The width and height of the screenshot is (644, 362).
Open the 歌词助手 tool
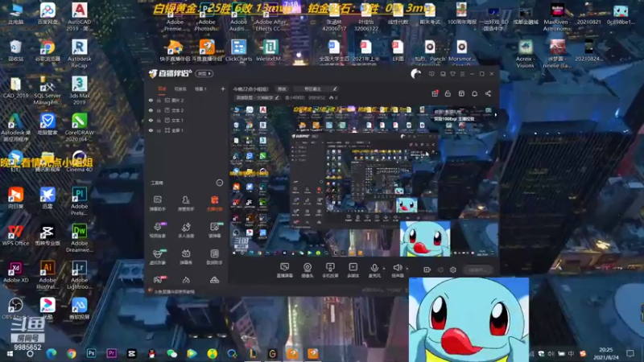pyautogui.click(x=214, y=257)
